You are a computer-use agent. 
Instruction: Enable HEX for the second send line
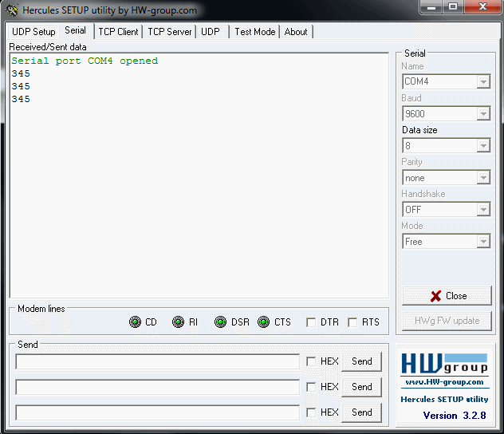click(311, 387)
